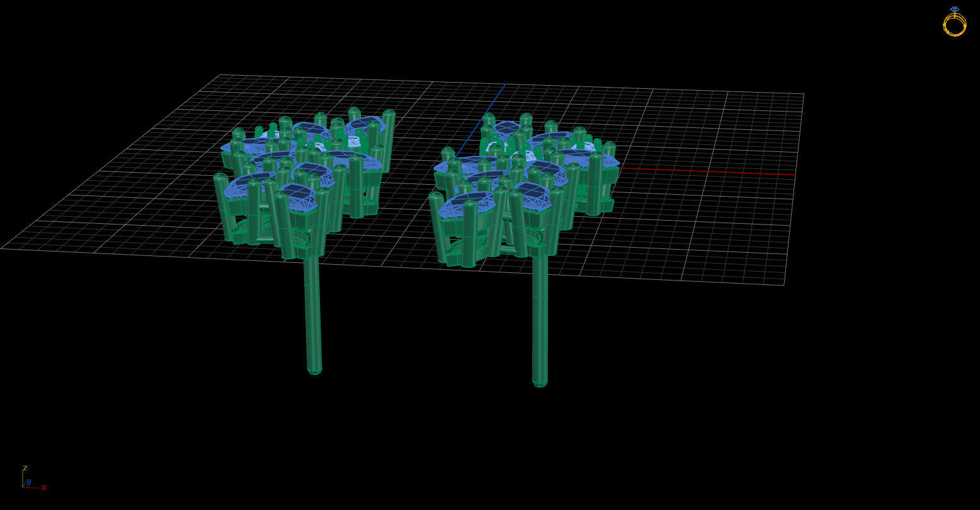Screen dimensions: 980x510
Task: Click the gold ring logo icon
Action: tap(954, 21)
